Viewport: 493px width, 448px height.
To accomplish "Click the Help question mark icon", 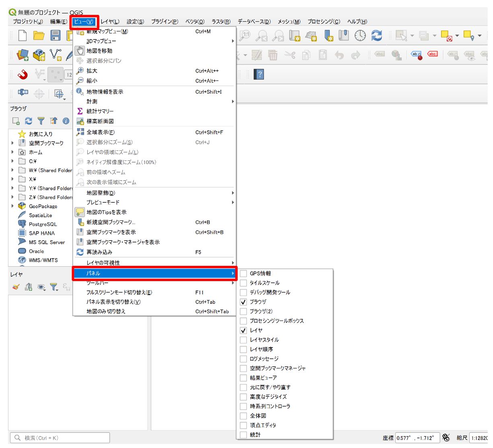I will click(259, 74).
